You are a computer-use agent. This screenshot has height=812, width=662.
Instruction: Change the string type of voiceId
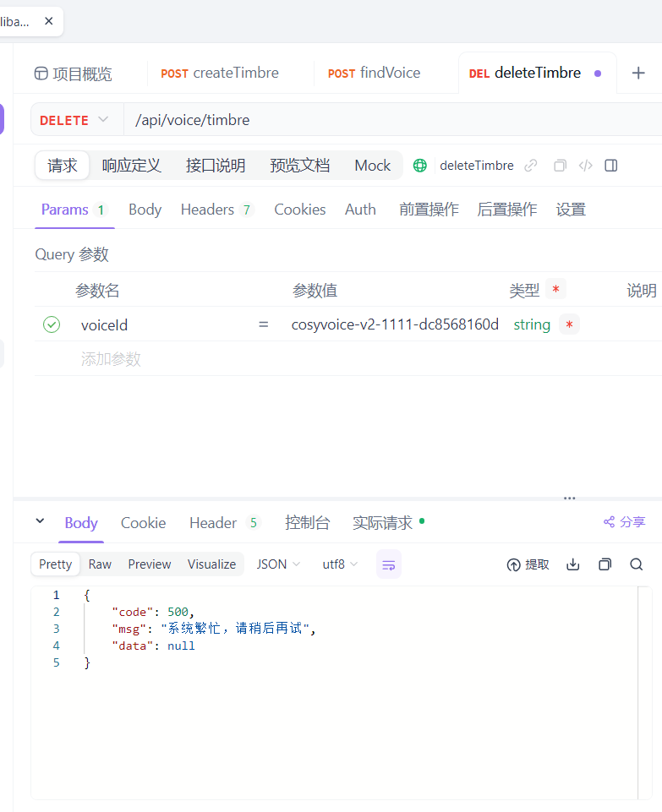point(532,324)
